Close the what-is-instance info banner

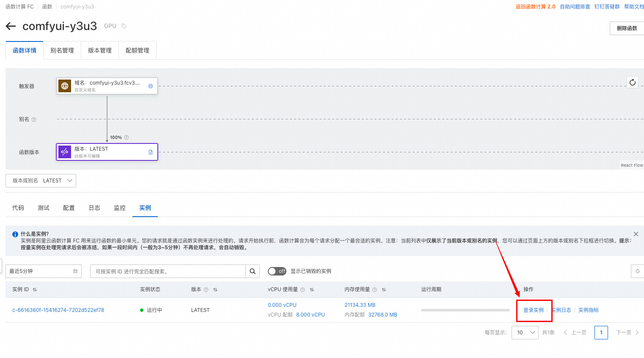(x=636, y=234)
